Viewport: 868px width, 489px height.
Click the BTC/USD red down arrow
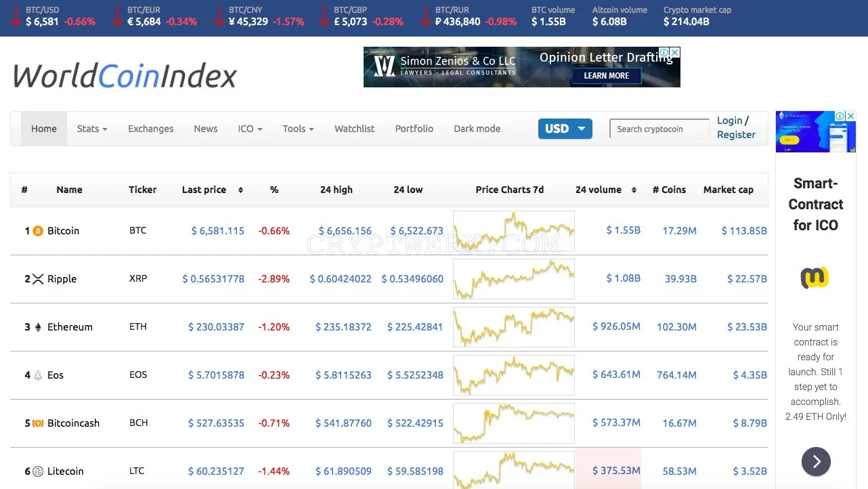point(16,16)
